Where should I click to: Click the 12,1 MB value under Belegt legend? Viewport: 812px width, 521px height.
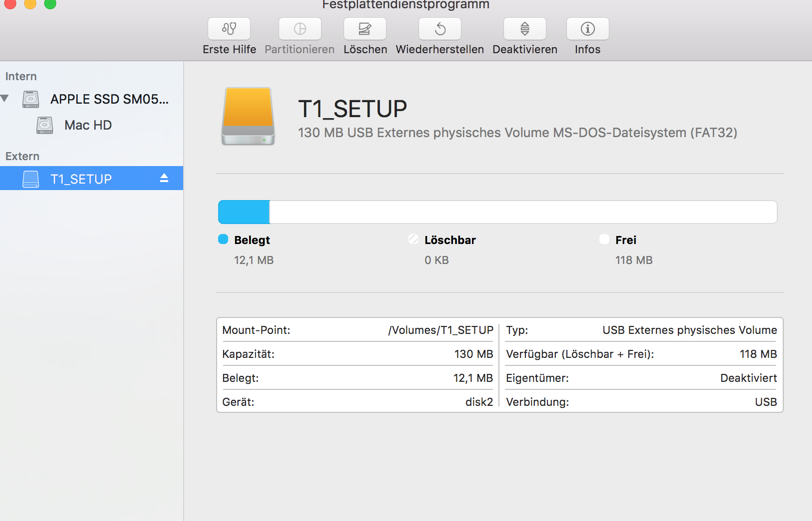coord(254,260)
